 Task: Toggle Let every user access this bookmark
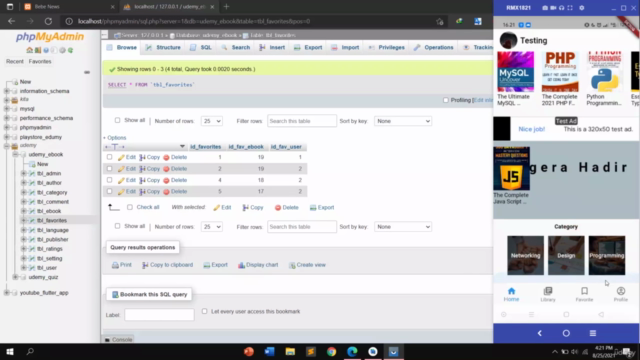pos(204,311)
